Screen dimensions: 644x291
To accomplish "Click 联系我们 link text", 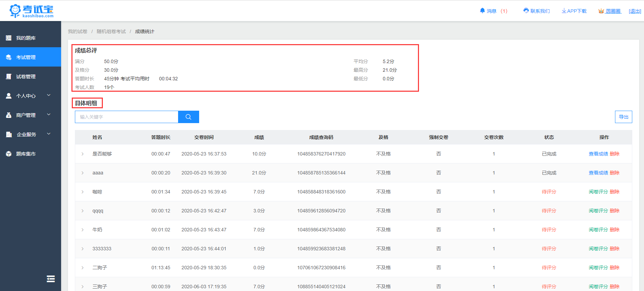I will [540, 11].
